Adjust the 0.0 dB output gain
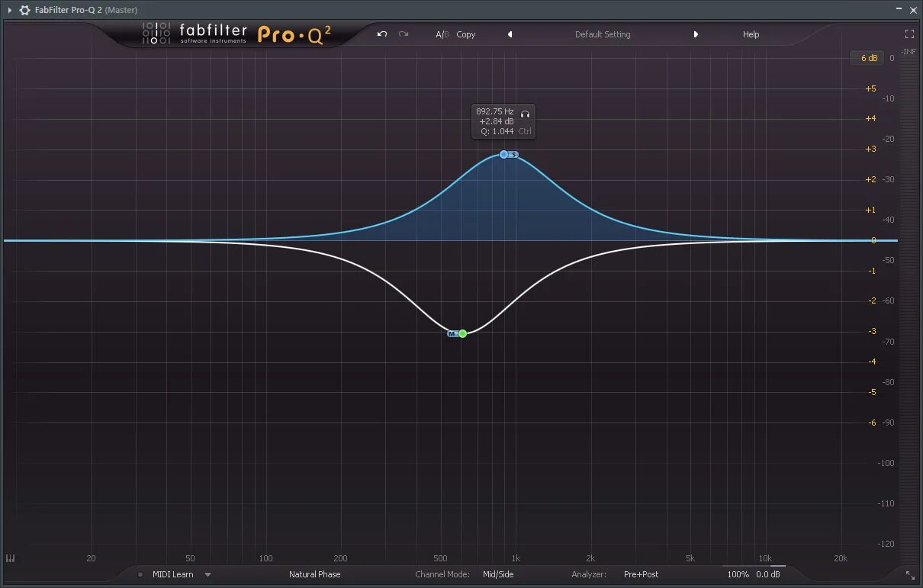 point(768,574)
